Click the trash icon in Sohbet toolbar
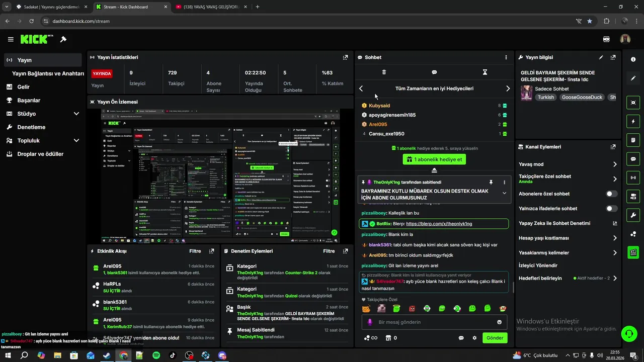This screenshot has height=362, width=644. point(384,72)
